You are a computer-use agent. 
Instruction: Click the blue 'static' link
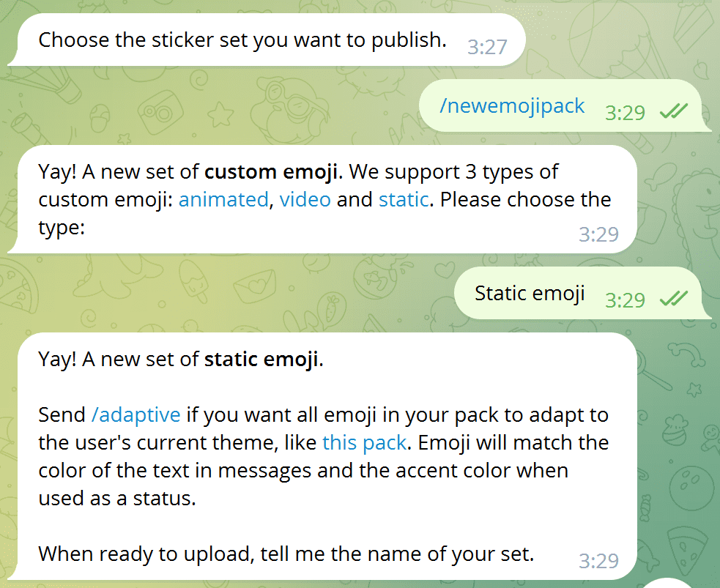(x=404, y=199)
